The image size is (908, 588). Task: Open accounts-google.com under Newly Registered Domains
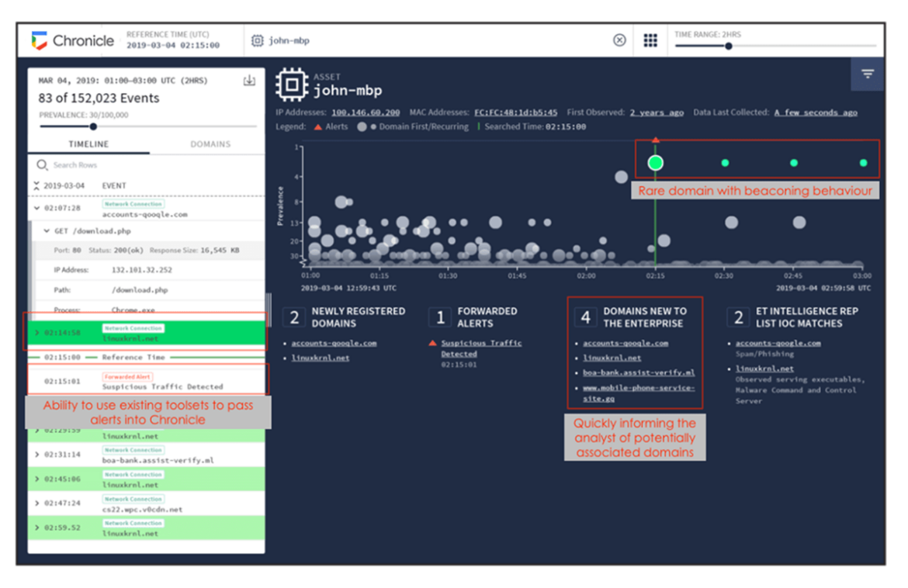pyautogui.click(x=334, y=343)
